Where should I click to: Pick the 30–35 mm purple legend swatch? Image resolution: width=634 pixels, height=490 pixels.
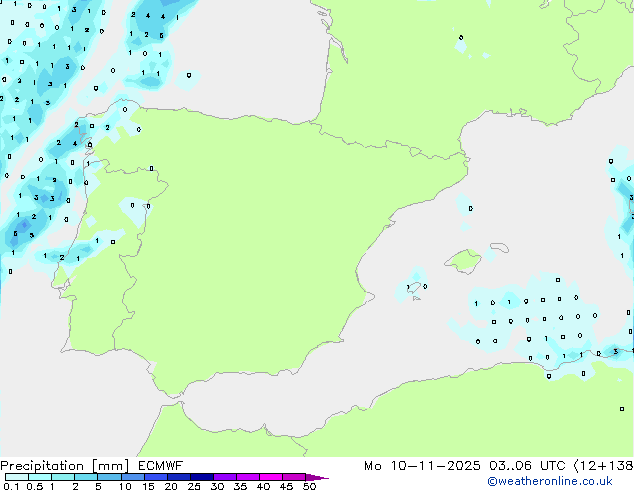[224, 477]
